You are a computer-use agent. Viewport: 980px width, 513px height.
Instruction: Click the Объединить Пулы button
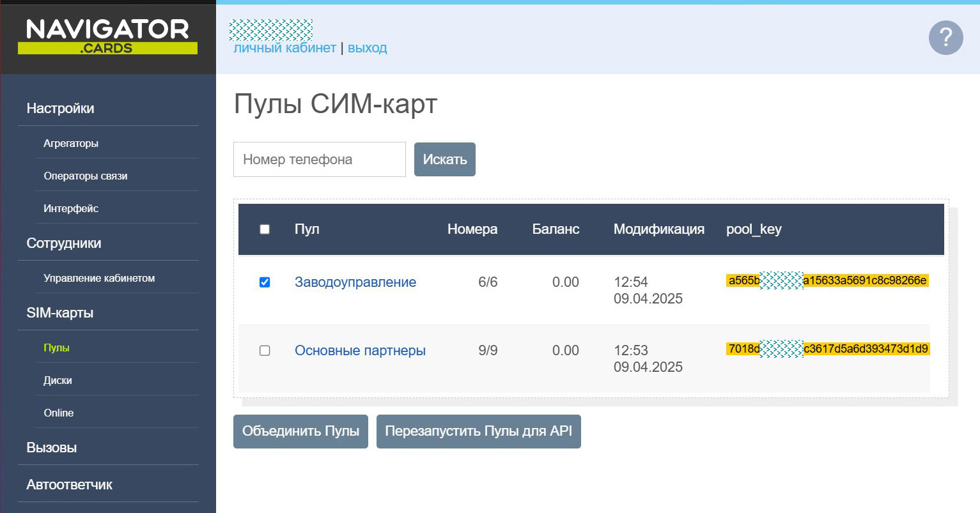point(300,431)
